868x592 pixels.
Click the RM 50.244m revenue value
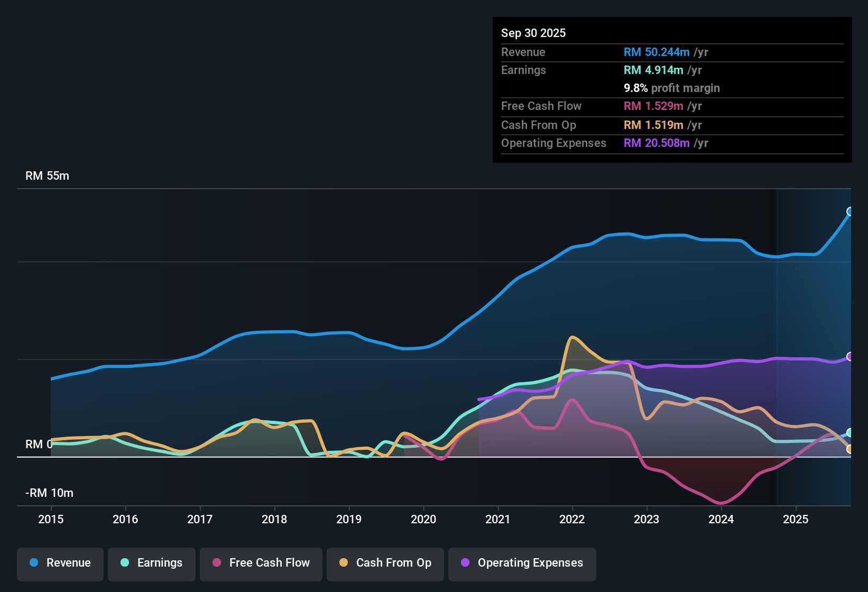click(x=657, y=52)
